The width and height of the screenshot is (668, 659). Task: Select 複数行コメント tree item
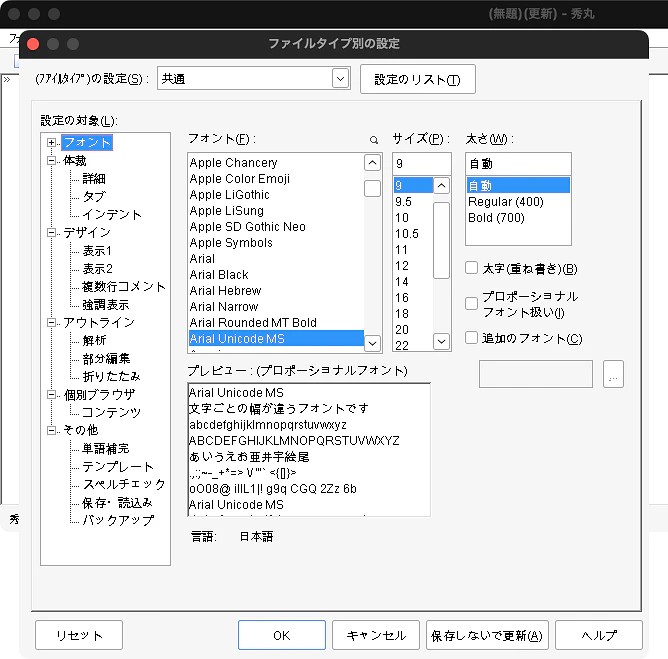point(124,287)
